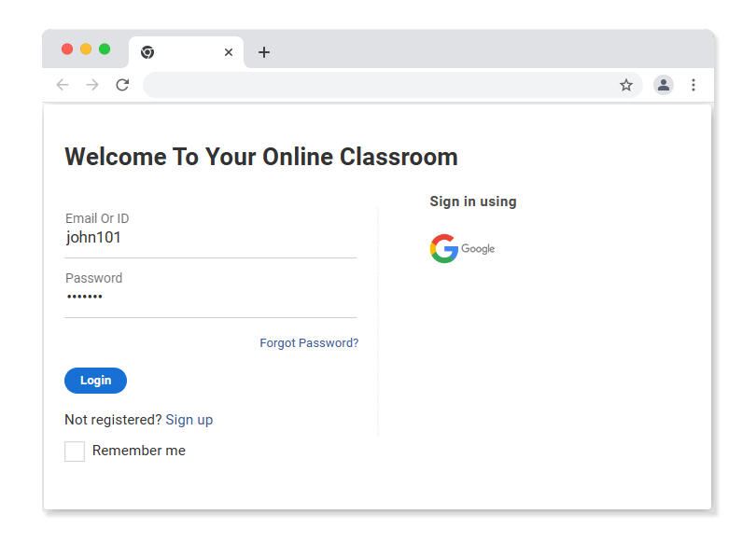Click into the Password field
The height and width of the screenshot is (542, 756).
point(210,298)
